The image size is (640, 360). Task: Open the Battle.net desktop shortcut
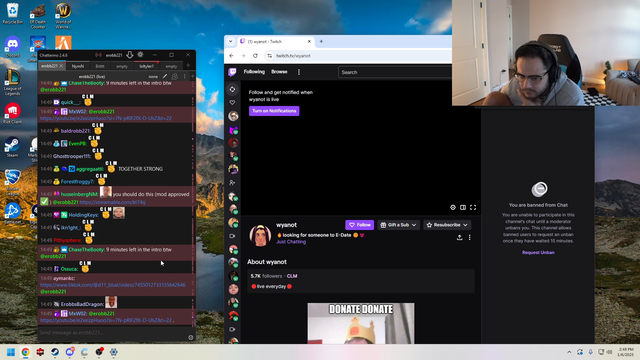[x=13, y=213]
